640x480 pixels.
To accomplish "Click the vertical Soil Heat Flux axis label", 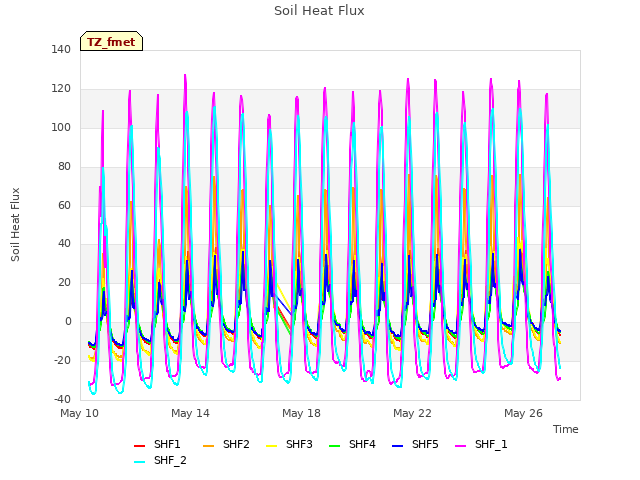I will pyautogui.click(x=15, y=224).
